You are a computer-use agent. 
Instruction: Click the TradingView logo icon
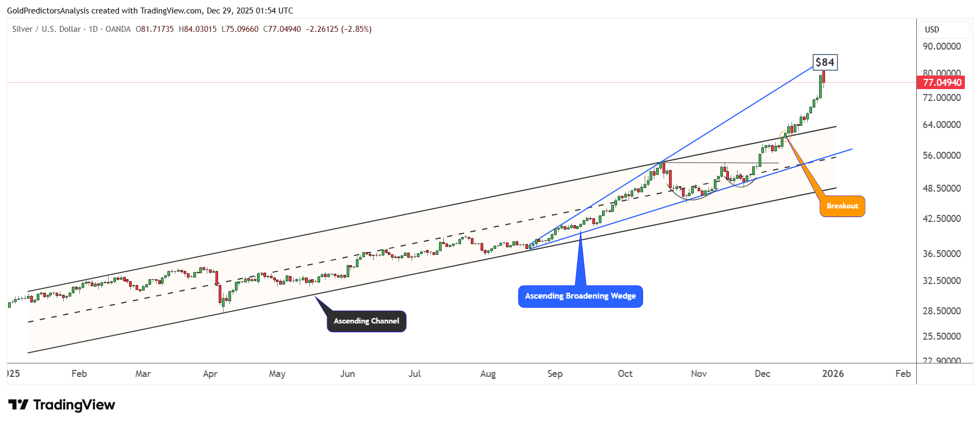point(18,404)
